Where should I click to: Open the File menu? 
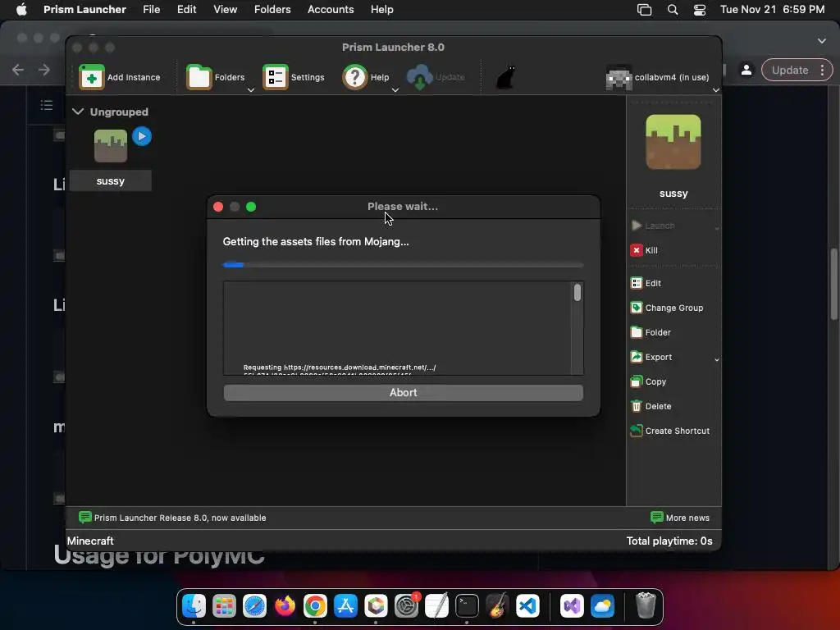point(152,9)
